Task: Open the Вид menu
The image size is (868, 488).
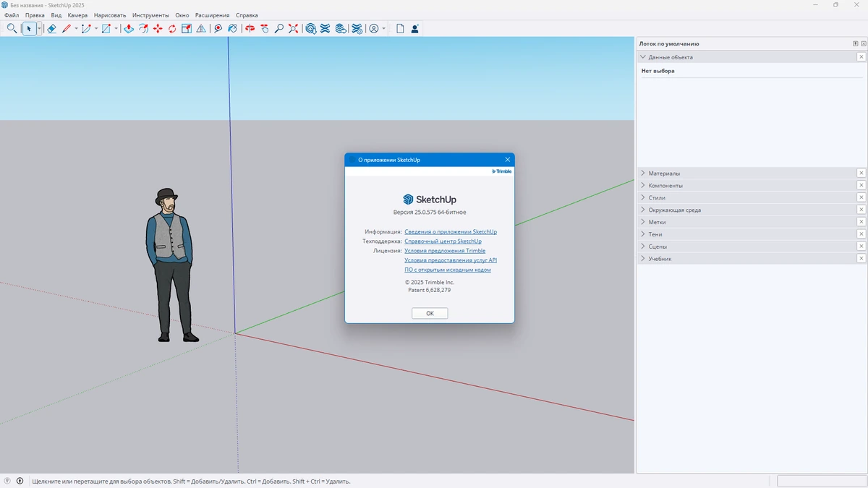Action: pos(56,15)
